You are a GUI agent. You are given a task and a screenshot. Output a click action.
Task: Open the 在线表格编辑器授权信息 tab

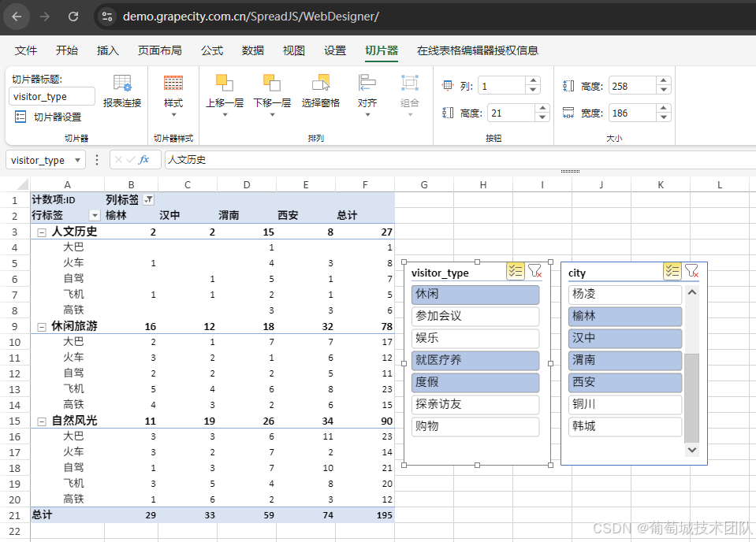tap(477, 50)
